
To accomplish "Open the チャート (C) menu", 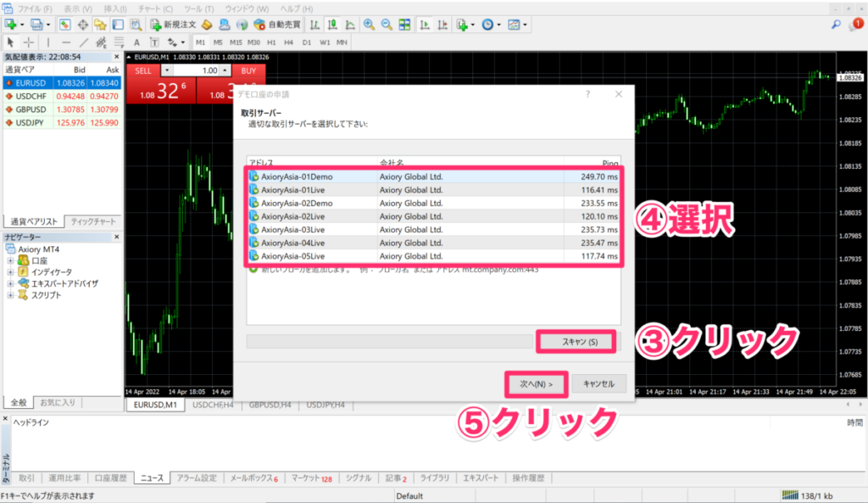I will [156, 8].
